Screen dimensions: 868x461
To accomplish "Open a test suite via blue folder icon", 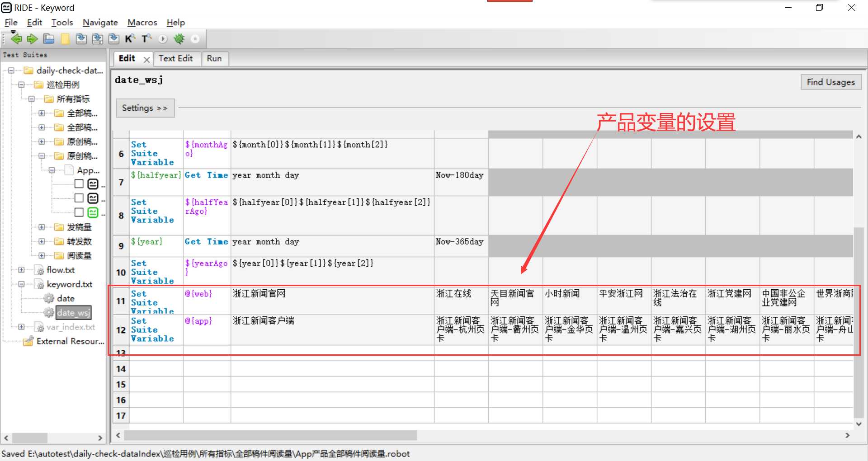I will coord(49,39).
